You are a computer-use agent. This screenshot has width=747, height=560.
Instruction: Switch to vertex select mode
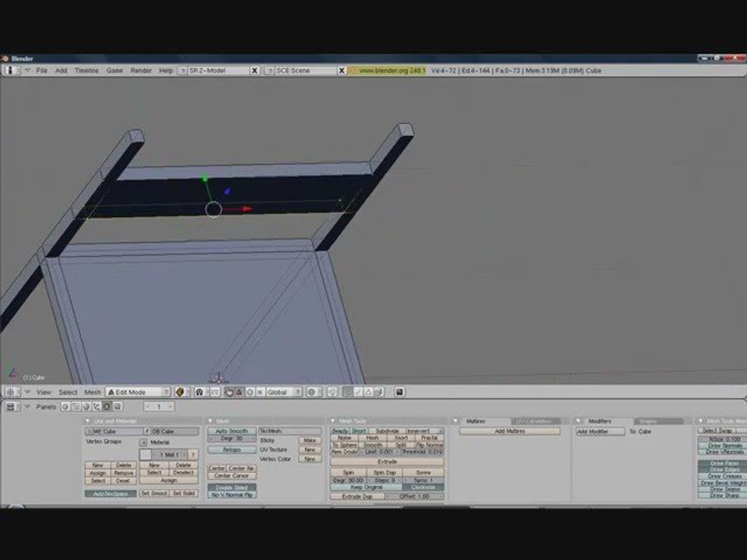[x=348, y=392]
